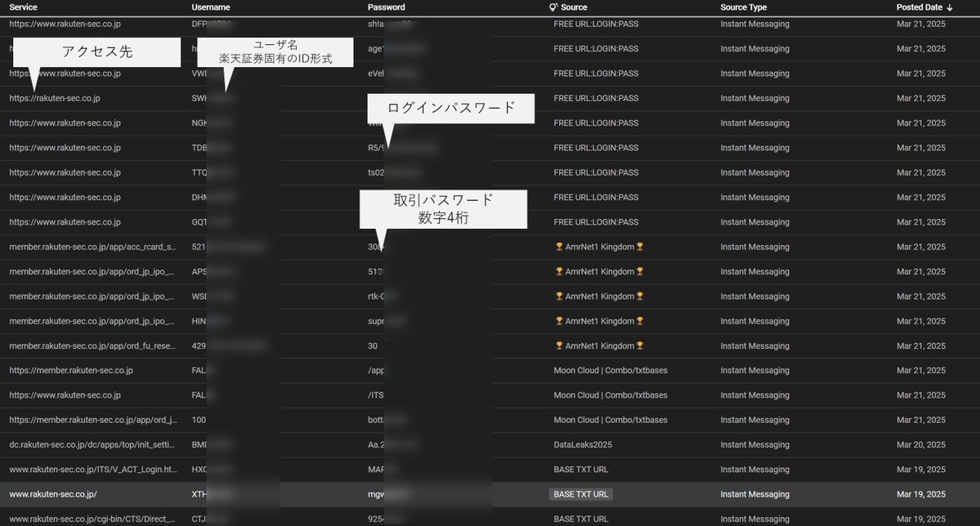Click Mar 19, 2025 in the highlighted row
Screen dimensions: 980x526
pos(921,494)
